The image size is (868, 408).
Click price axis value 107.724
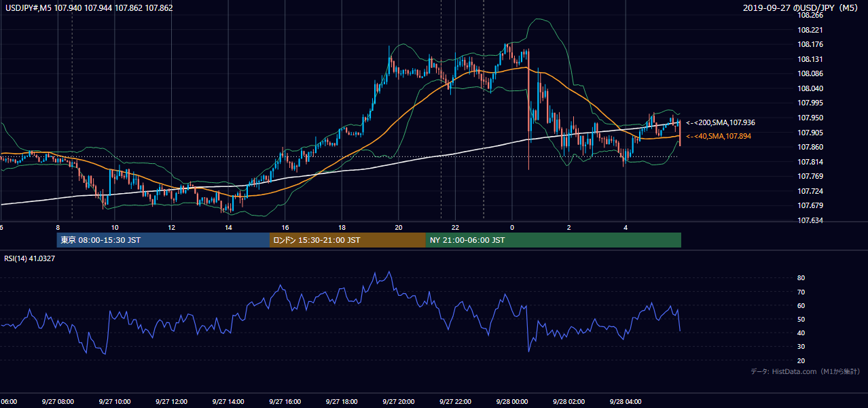coord(810,191)
